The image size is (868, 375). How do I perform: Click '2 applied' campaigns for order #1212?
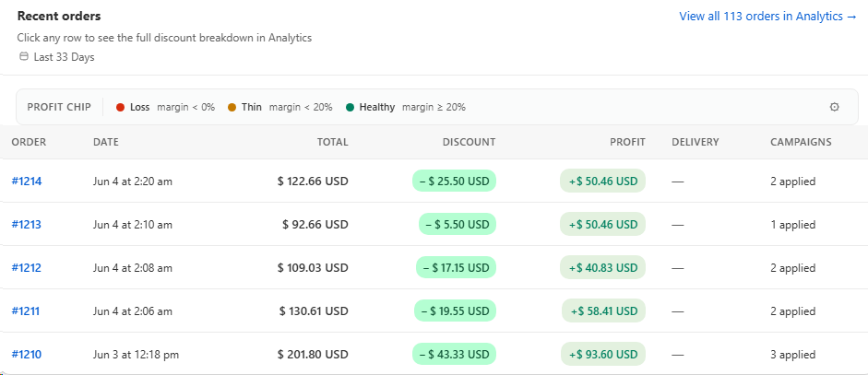(792, 268)
